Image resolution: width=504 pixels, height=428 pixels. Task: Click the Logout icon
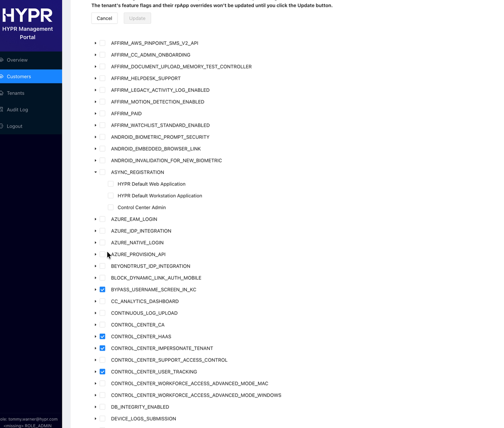point(2,126)
